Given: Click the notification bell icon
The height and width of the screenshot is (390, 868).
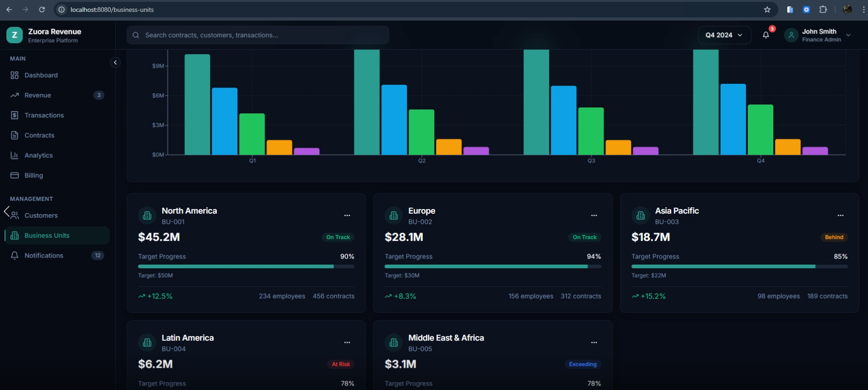Looking at the screenshot, I should tap(766, 35).
